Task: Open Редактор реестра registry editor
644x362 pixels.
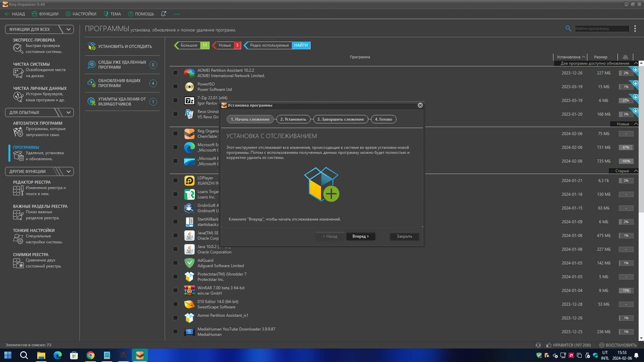Action: [40, 188]
